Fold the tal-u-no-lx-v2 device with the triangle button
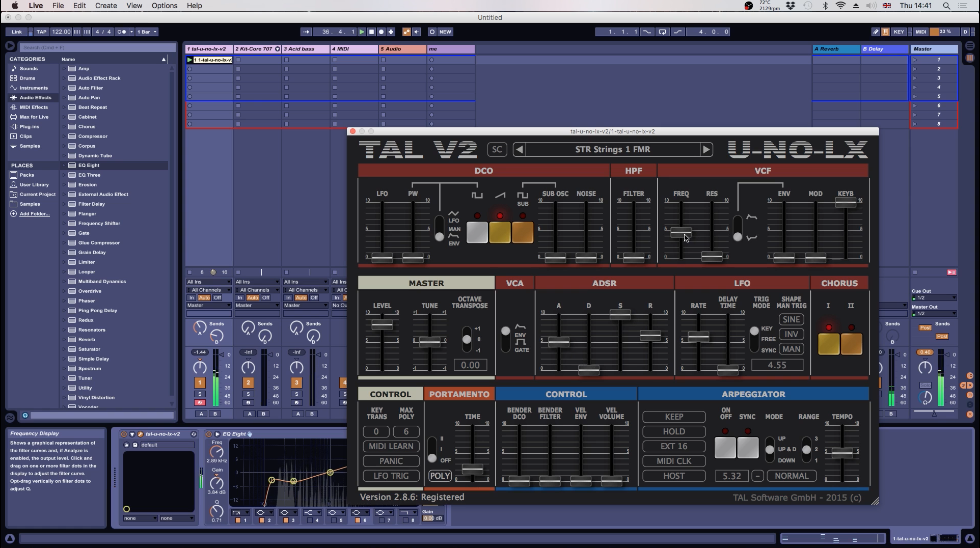Screen dimensions: 980x548 point(132,434)
